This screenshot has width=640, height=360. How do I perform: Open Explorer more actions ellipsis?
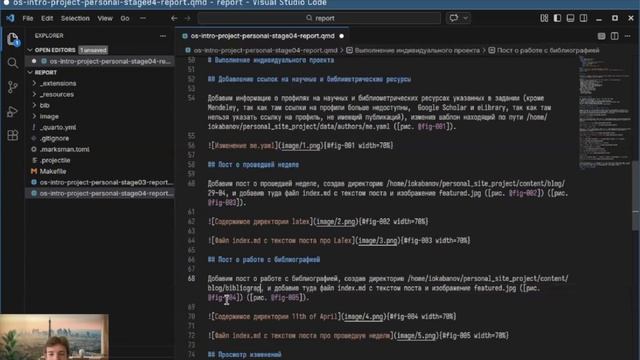[163, 36]
